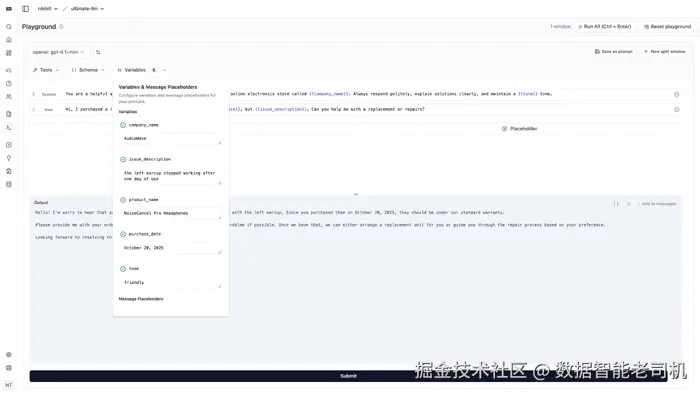
Task: Click the dark Submit button
Action: 348,376
